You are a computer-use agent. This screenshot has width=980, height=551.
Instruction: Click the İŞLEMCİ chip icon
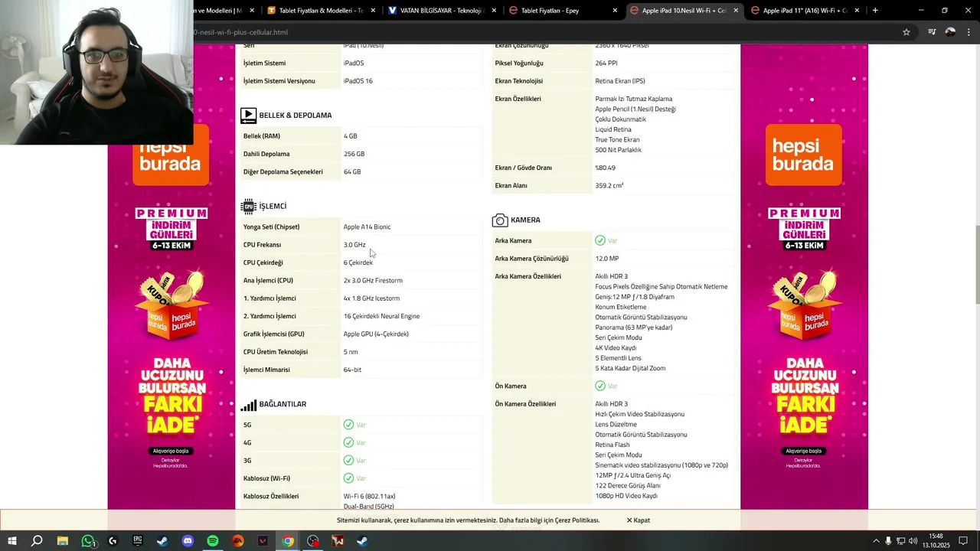click(248, 207)
